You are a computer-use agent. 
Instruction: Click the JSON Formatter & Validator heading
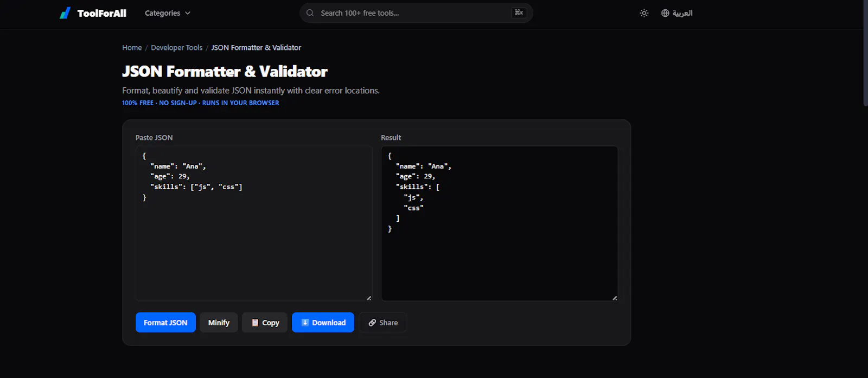click(225, 72)
